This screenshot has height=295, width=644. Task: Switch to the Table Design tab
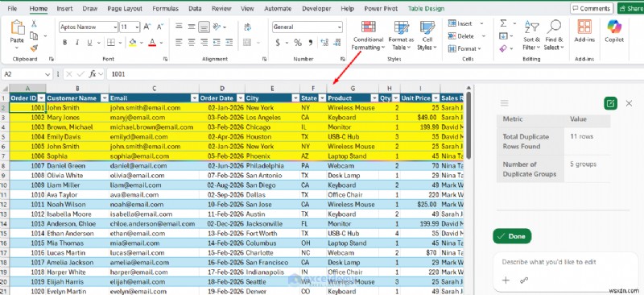click(x=426, y=8)
